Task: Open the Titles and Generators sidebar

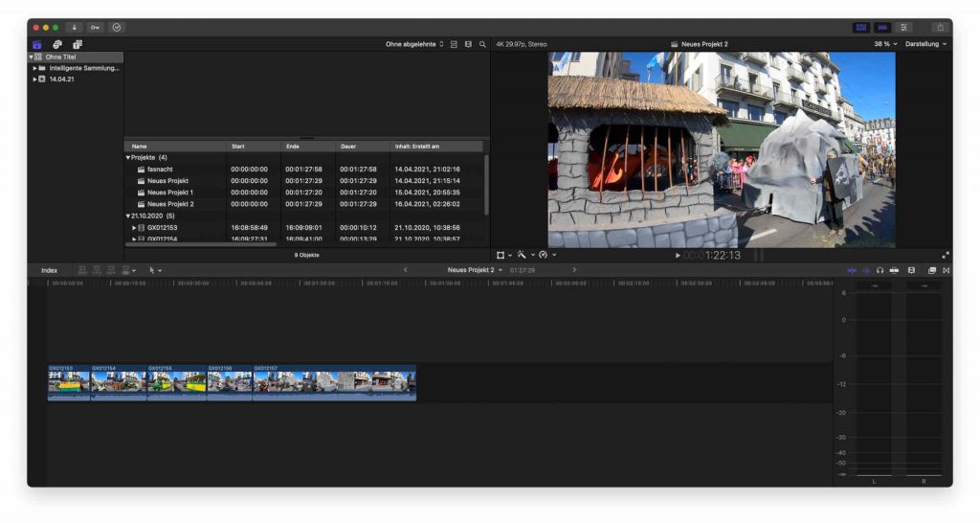Action: 78,44
